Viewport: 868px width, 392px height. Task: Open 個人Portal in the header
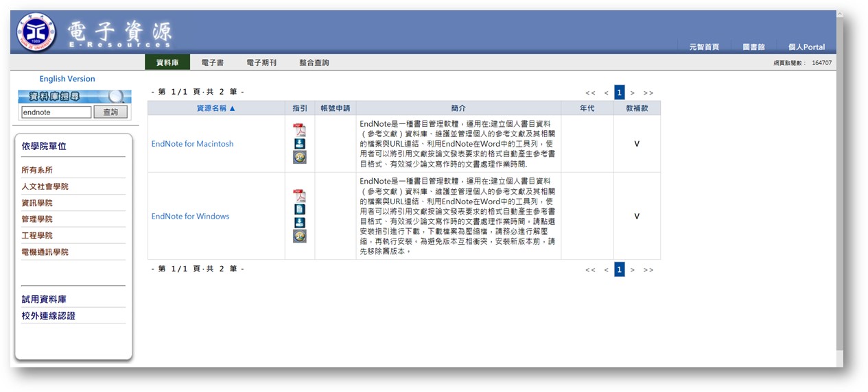[806, 47]
